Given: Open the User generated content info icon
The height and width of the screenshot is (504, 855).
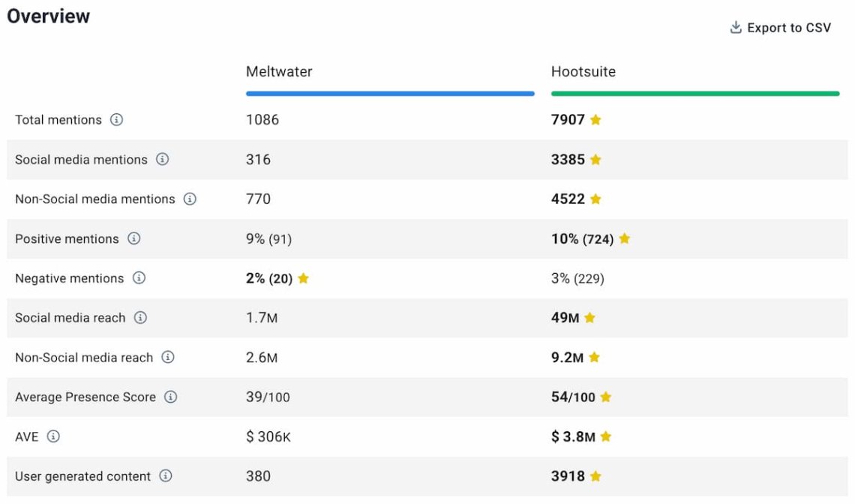Looking at the screenshot, I should 166,475.
